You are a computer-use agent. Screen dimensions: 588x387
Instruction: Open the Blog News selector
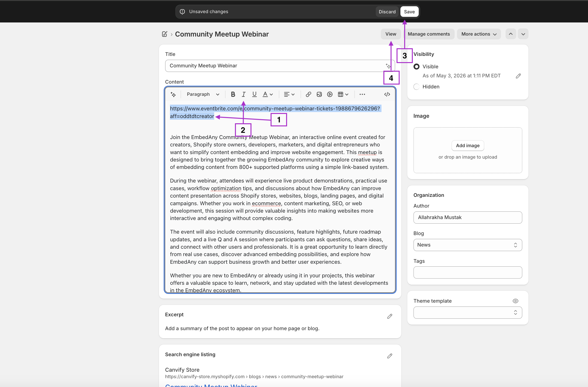[x=468, y=245]
